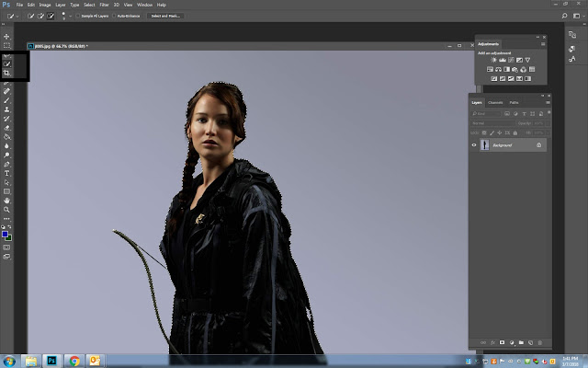Screen dimensions: 588x368
Task: Open the Layer menu
Action: 61,5
